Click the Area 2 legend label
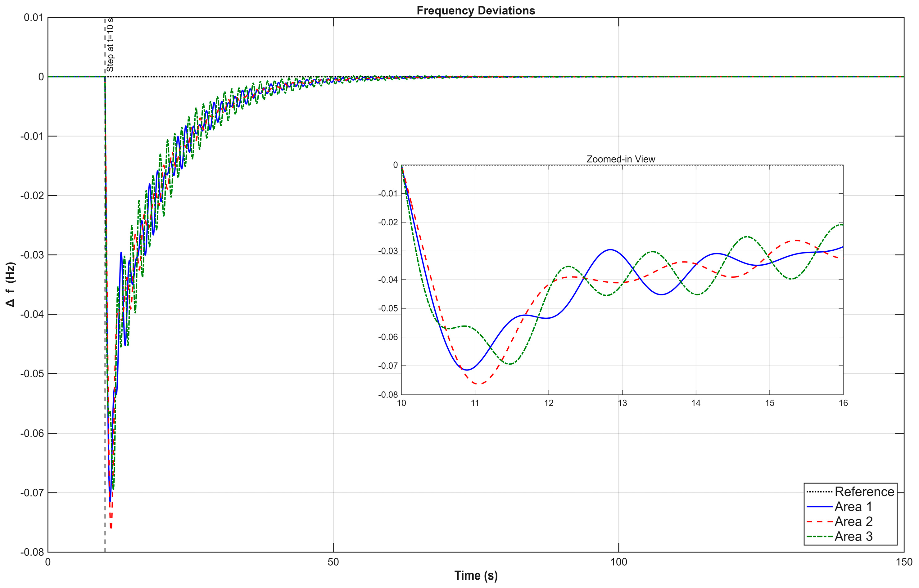 pos(854,521)
